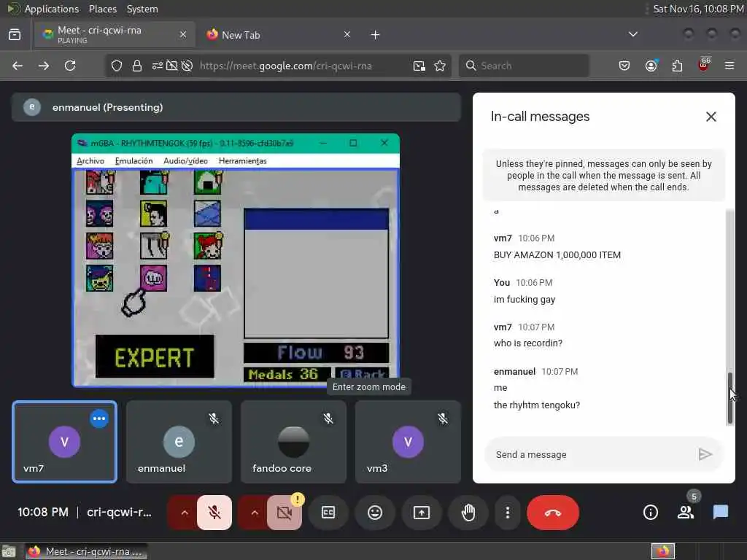747x560 pixels.
Task: Toggle the chat panel icon
Action: point(720,513)
